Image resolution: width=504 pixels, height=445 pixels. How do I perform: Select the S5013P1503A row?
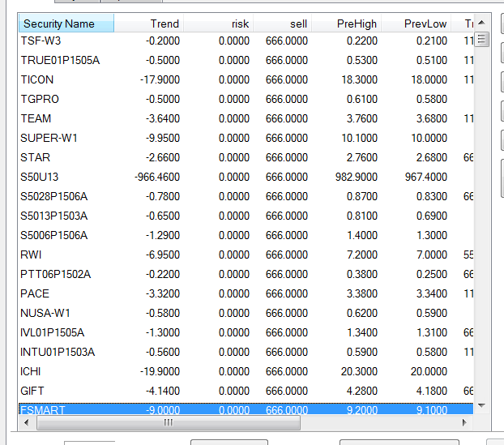pyautogui.click(x=246, y=216)
